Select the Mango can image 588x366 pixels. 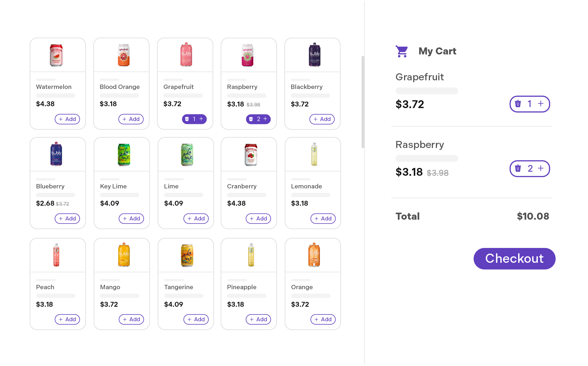(124, 255)
